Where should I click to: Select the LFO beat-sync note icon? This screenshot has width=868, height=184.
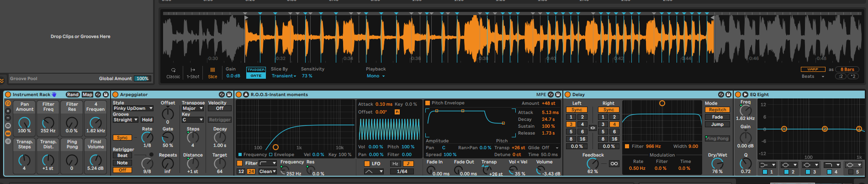(408, 163)
